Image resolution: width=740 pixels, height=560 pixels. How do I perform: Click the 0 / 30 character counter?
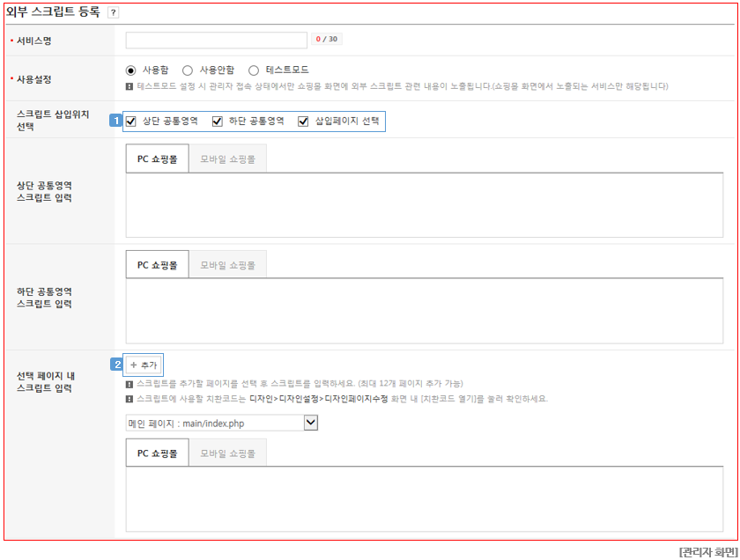(x=327, y=39)
